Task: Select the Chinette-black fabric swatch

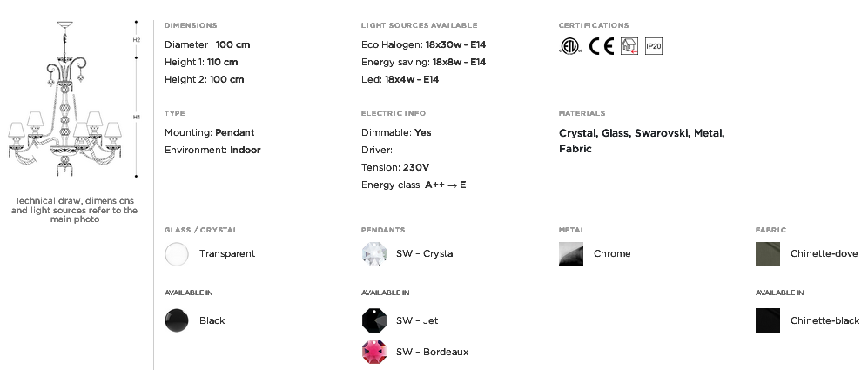Action: [768, 320]
